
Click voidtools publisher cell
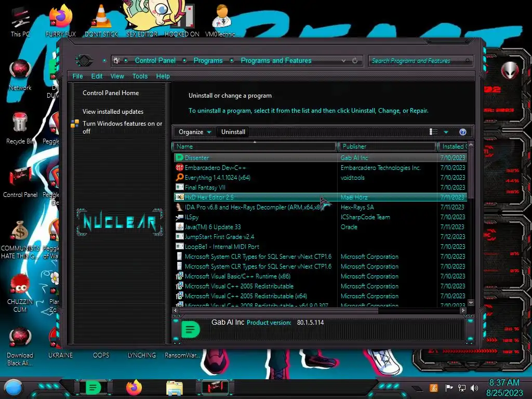pyautogui.click(x=353, y=178)
